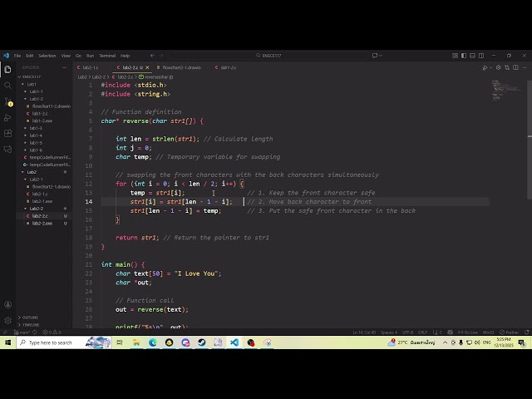
Task: Open lab1-2.c file in Explorer tree
Action: point(40,114)
